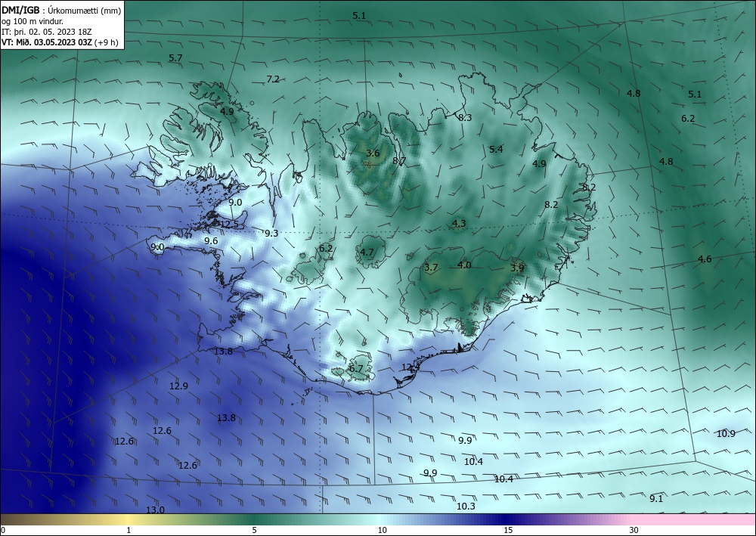Click the 3.9 value label
The height and width of the screenshot is (536, 756).
517,268
